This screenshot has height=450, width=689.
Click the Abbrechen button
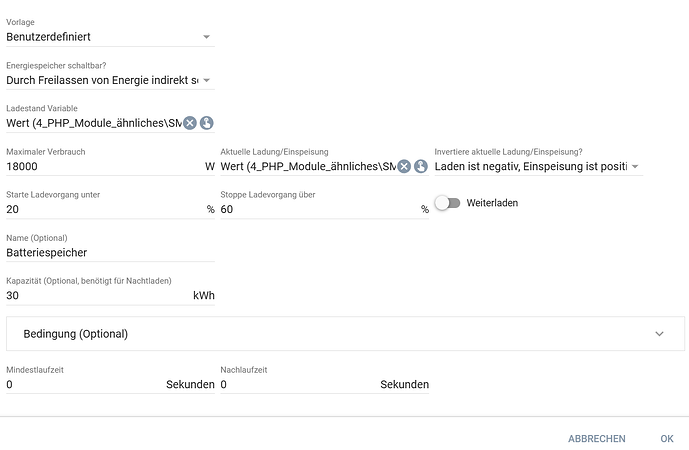(596, 439)
